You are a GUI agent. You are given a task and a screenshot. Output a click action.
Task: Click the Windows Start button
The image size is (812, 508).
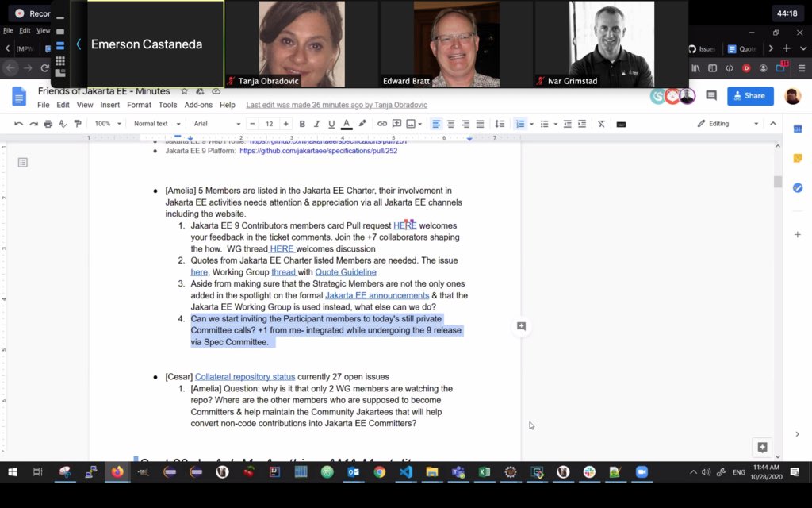pos(13,471)
